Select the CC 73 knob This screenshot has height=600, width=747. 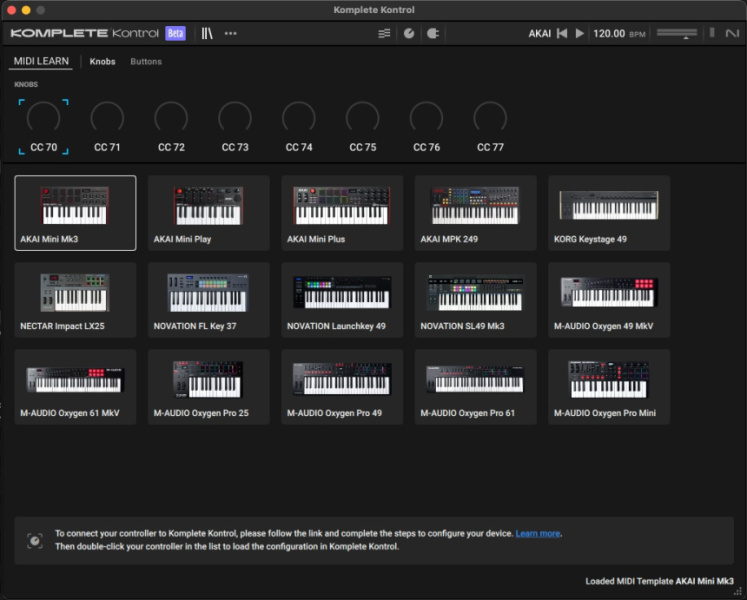(x=235, y=127)
